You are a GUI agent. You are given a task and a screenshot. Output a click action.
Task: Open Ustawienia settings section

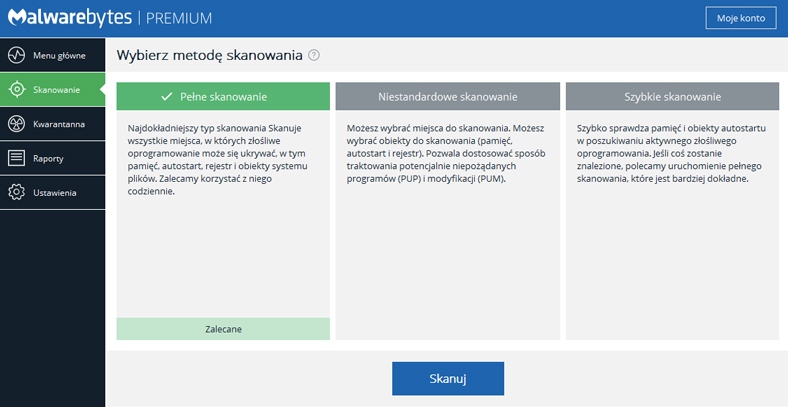(x=53, y=192)
